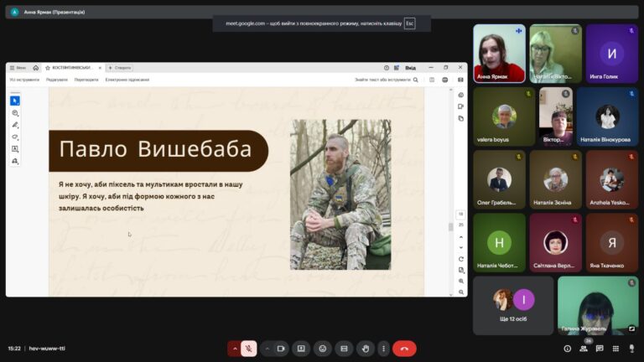The image size is (644, 362).
Task: Toggle captions in Meet
Action: click(344, 349)
